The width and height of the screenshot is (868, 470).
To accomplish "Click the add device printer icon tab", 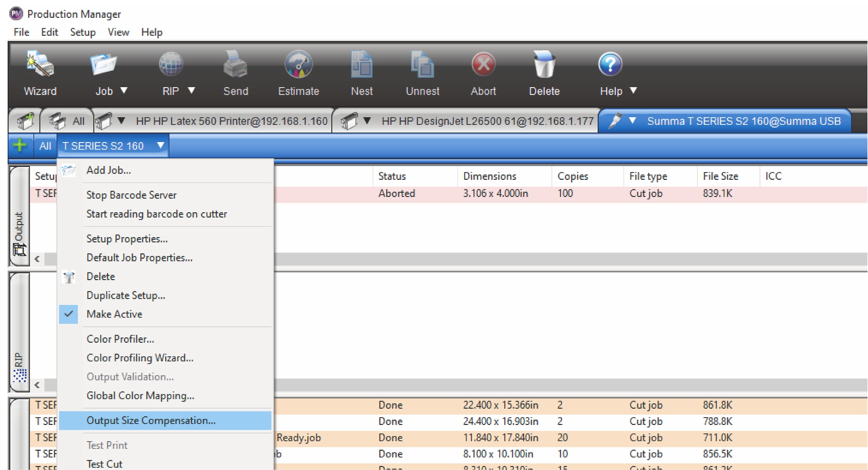I will 25,121.
